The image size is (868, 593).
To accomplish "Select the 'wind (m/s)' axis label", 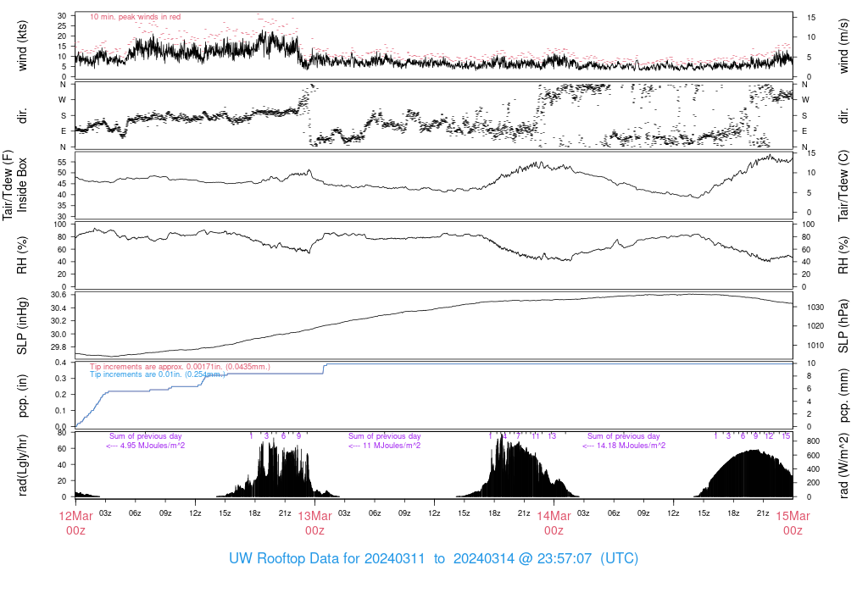I will [x=843, y=46].
